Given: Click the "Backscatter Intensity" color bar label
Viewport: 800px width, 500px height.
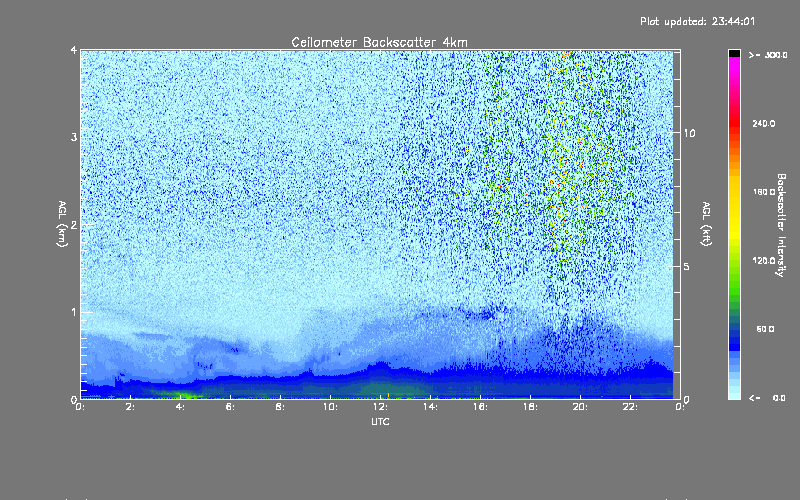Looking at the screenshot, I should click(x=781, y=225).
